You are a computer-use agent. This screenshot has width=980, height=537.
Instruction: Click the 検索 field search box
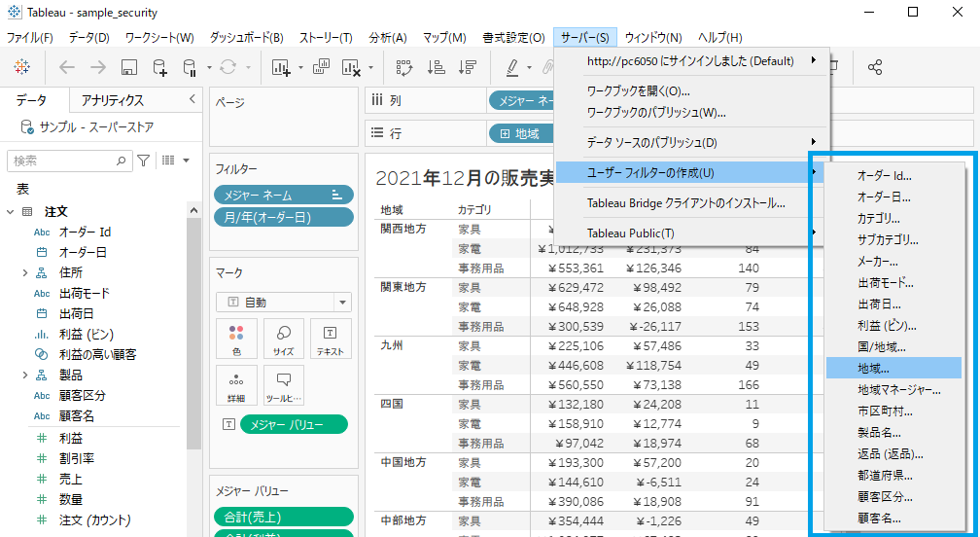click(68, 161)
